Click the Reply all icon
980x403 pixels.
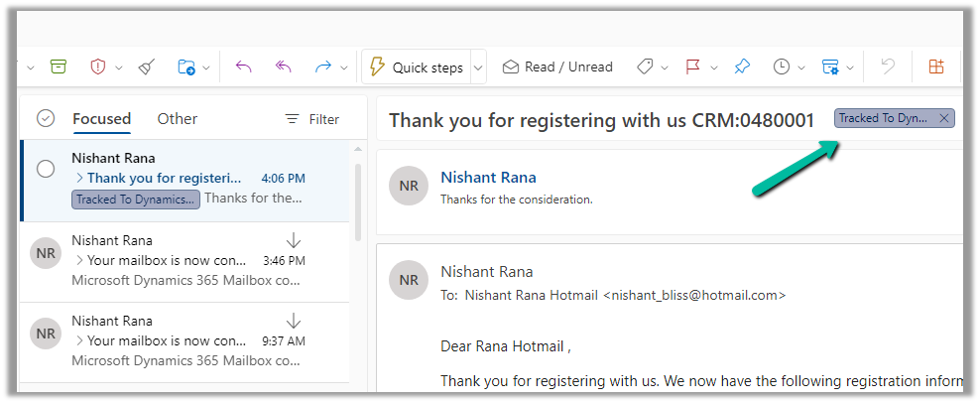(283, 67)
